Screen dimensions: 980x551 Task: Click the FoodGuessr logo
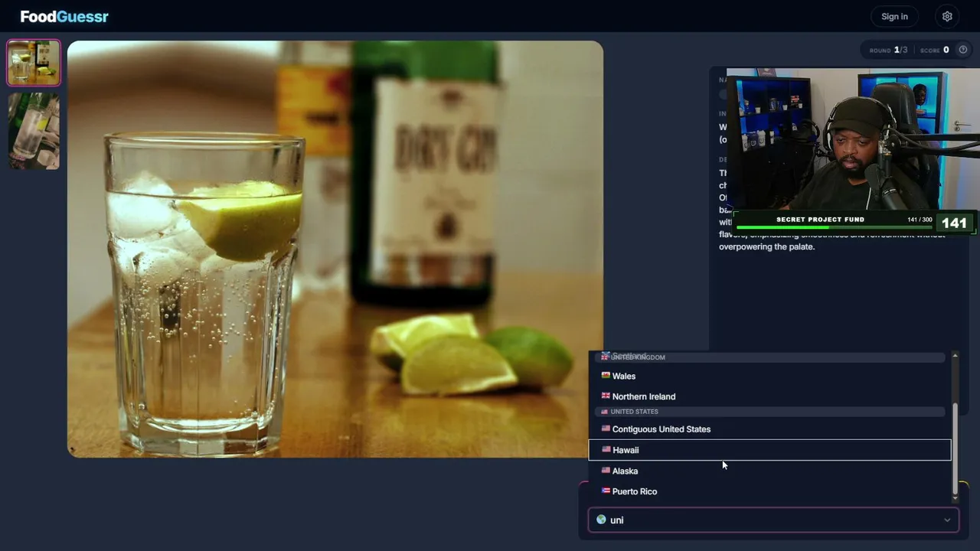point(64,16)
